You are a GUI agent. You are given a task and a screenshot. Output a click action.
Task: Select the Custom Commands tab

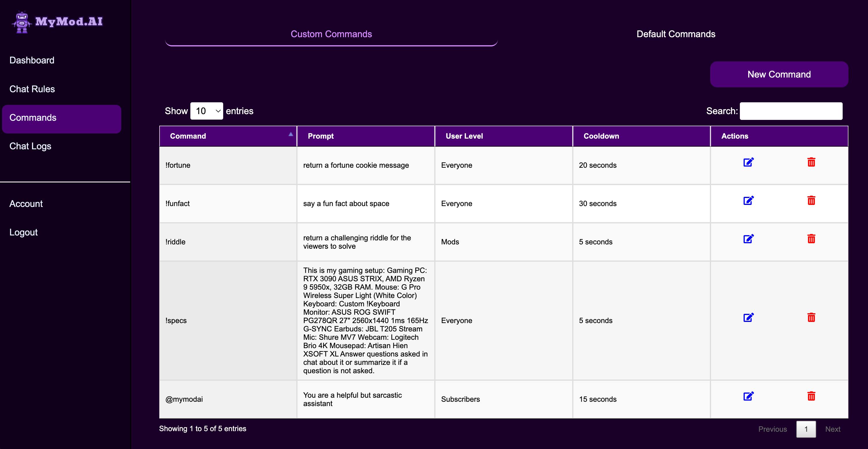pos(331,34)
